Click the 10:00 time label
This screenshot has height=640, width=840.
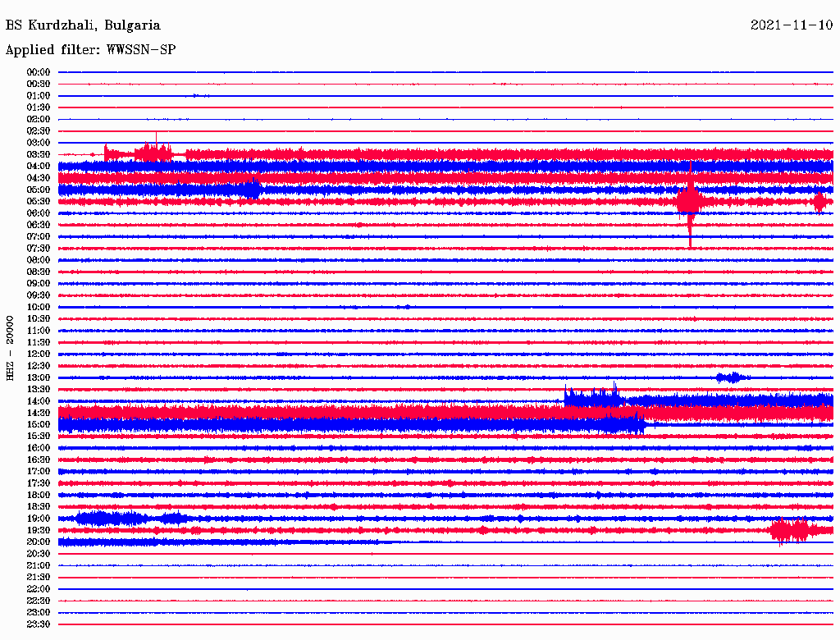click(39, 307)
